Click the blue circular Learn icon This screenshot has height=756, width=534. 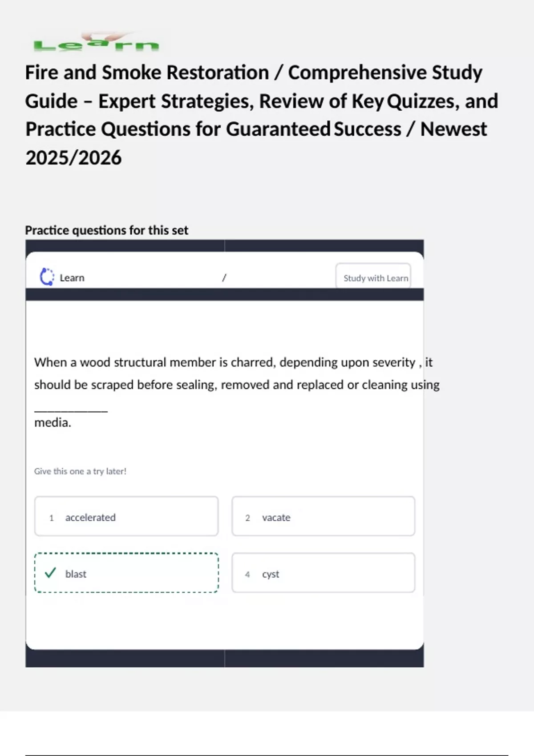pos(47,277)
